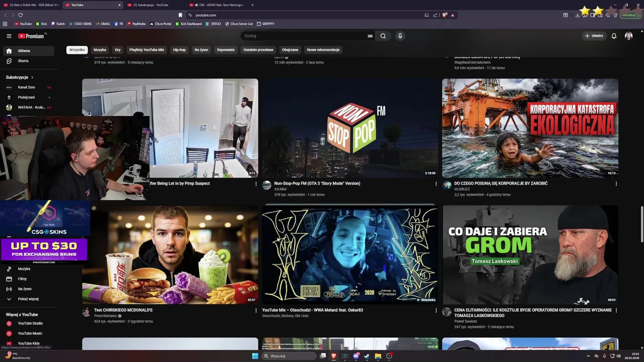Expand Pokaż więcej in sidebar

pyautogui.click(x=28, y=299)
